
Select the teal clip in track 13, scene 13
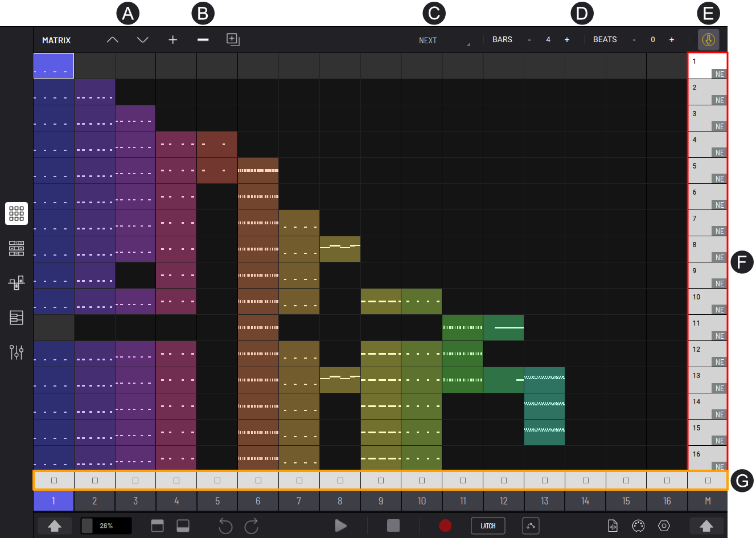pyautogui.click(x=544, y=380)
